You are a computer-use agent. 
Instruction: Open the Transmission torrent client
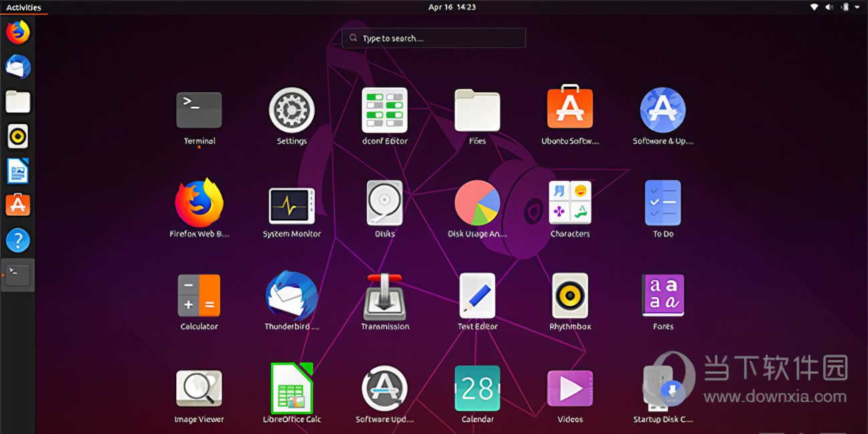385,296
